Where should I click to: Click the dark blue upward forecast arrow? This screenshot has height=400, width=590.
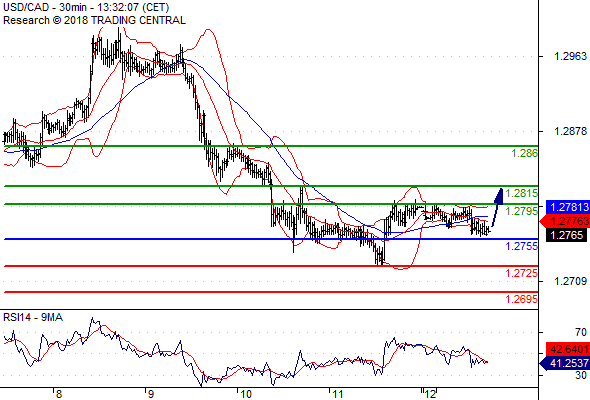[x=498, y=207]
